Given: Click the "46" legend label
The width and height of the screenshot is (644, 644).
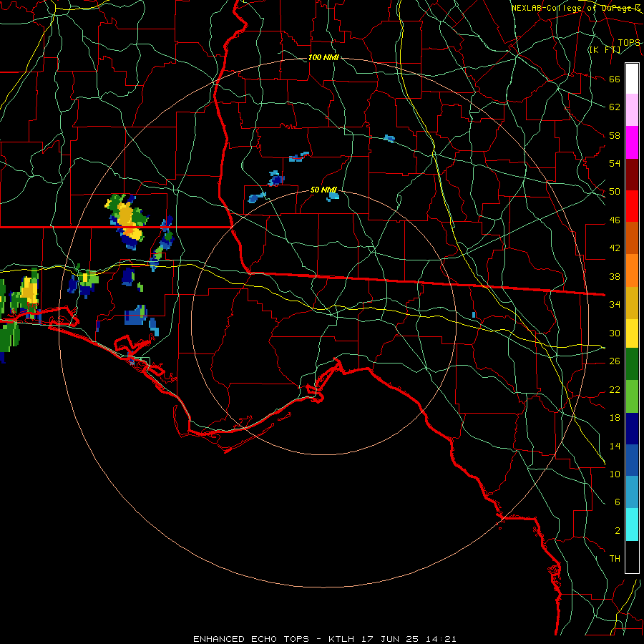Looking at the screenshot, I should pos(615,220).
